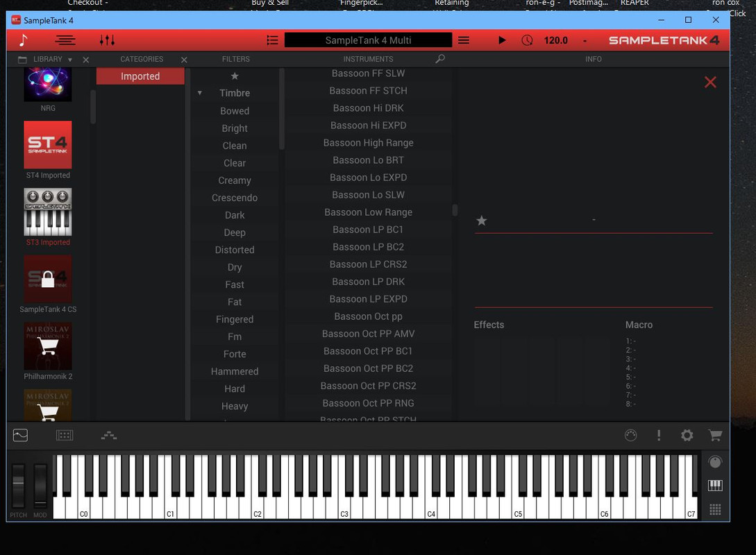The image size is (756, 555).
Task: Toggle the Hammered timbre filter
Action: coord(235,371)
